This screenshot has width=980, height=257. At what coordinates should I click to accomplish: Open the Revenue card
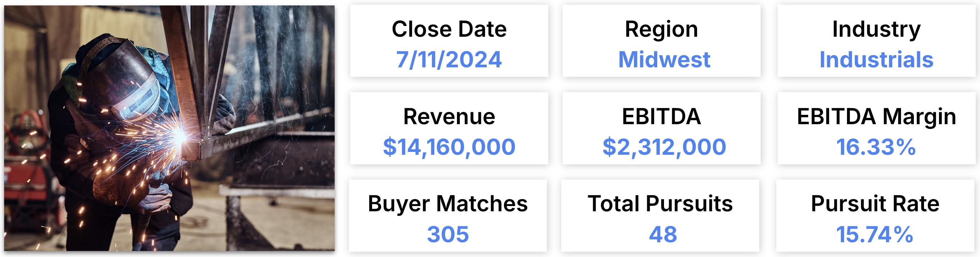(x=449, y=128)
